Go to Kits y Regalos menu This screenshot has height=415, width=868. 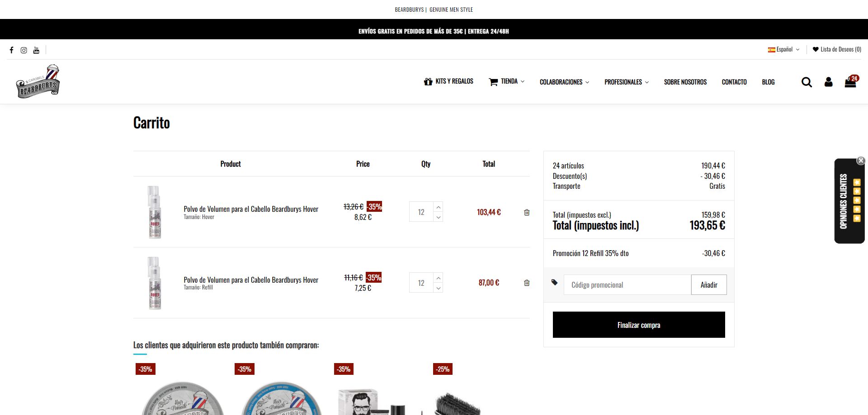pyautogui.click(x=448, y=82)
